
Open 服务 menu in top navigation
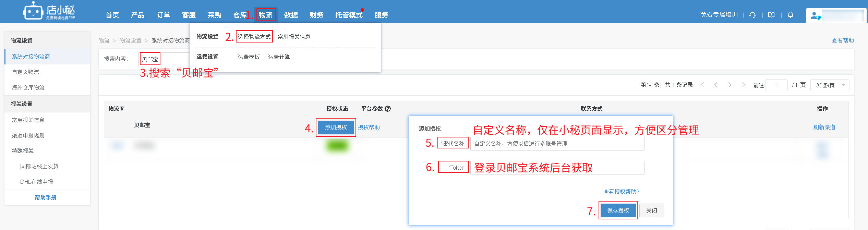(x=381, y=15)
